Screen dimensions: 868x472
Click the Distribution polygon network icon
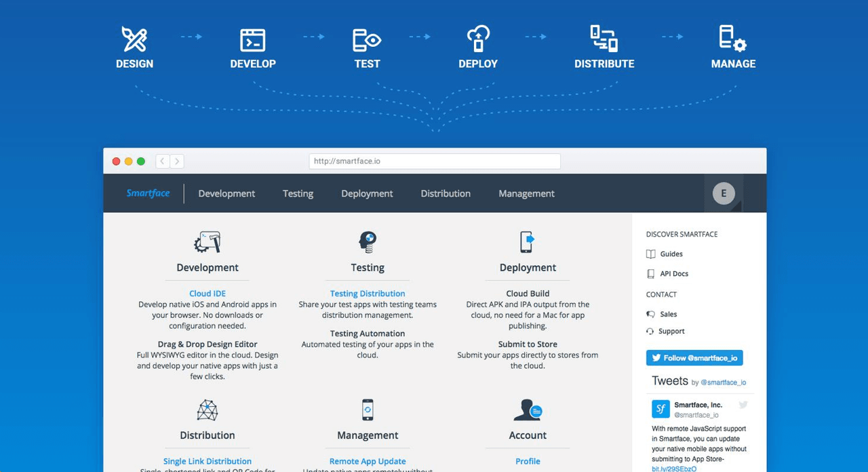tap(208, 410)
